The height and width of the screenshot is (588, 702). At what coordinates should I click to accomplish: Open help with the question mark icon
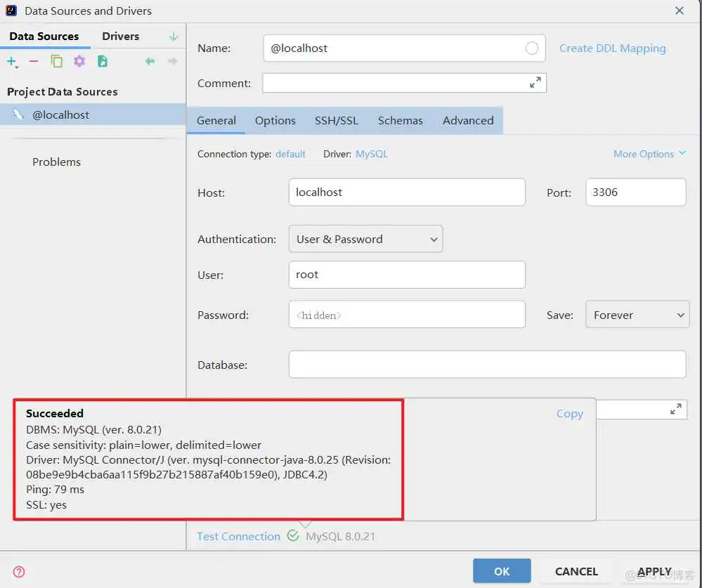[x=18, y=571]
